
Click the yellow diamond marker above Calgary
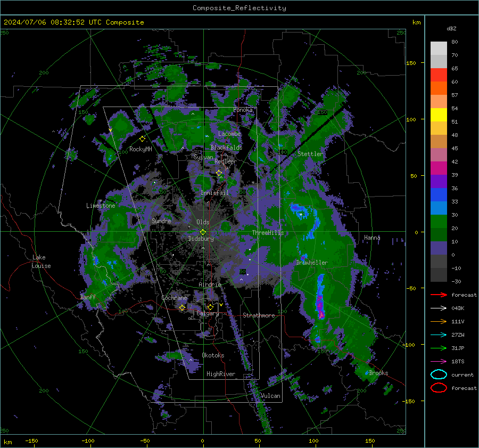[x=210, y=307]
